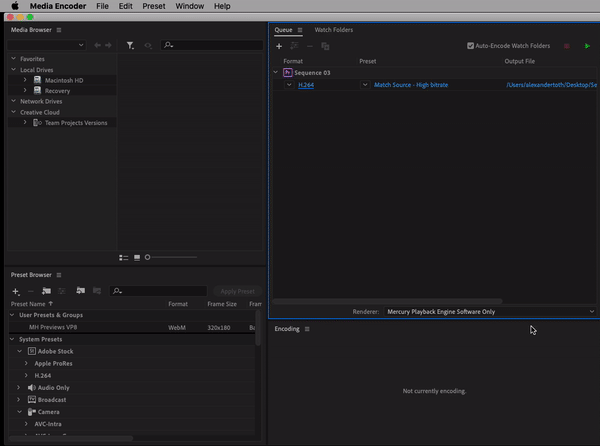Viewport: 600px width, 446px height.
Task: Click the ingest view eye icon in Media Browser
Action: click(x=148, y=46)
